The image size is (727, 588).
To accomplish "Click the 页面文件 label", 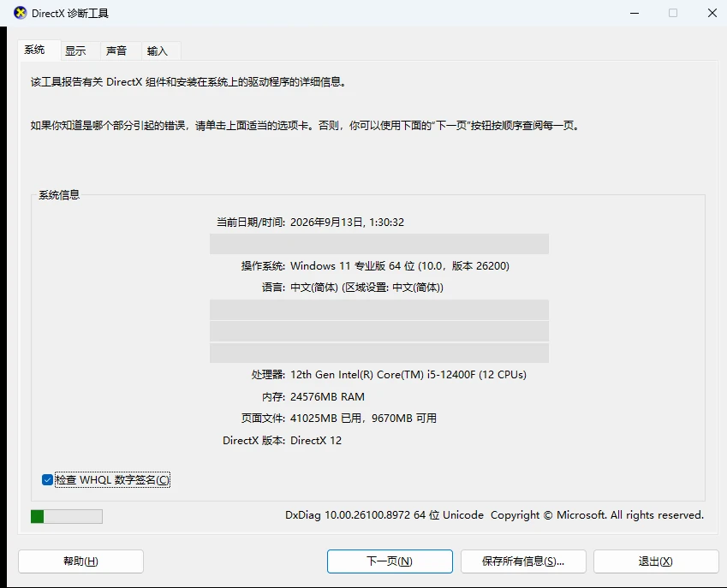I will tap(263, 419).
